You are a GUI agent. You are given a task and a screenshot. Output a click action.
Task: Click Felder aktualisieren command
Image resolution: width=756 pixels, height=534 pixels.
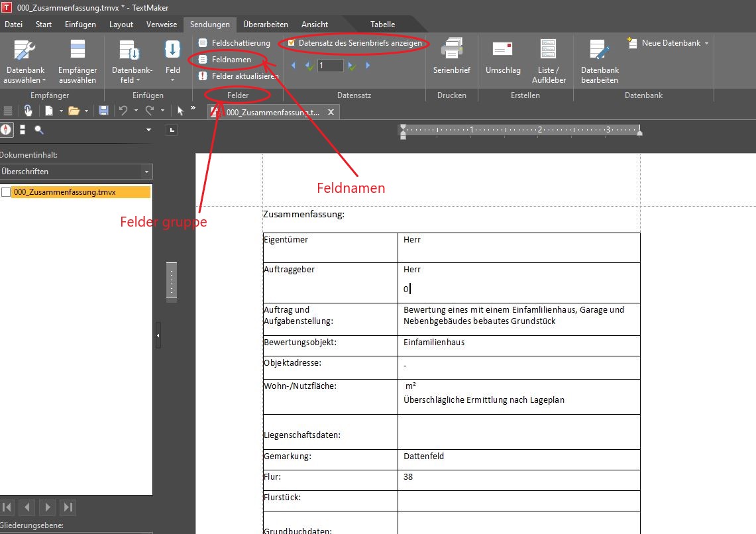click(238, 76)
